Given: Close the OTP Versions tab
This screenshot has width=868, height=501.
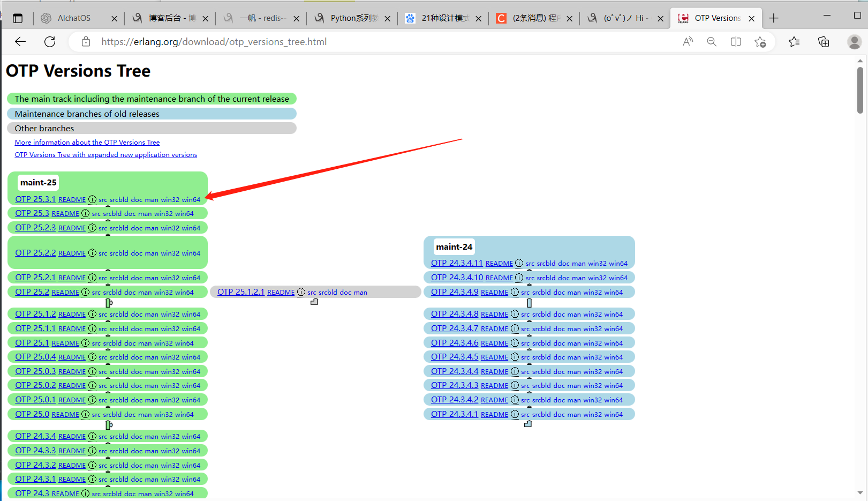Looking at the screenshot, I should tap(751, 18).
